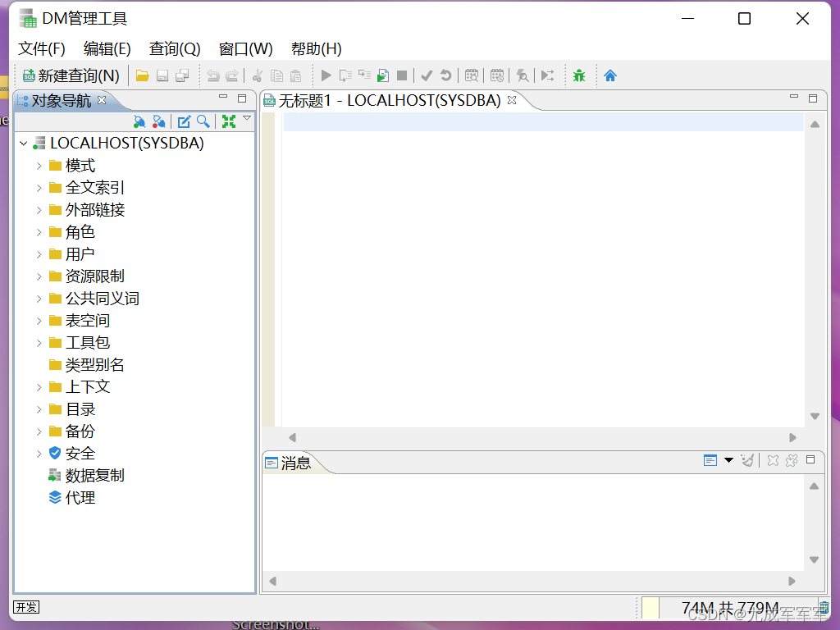Viewport: 840px width, 630px height.
Task: Select the 类型别名 tree item
Action: pyautogui.click(x=95, y=365)
